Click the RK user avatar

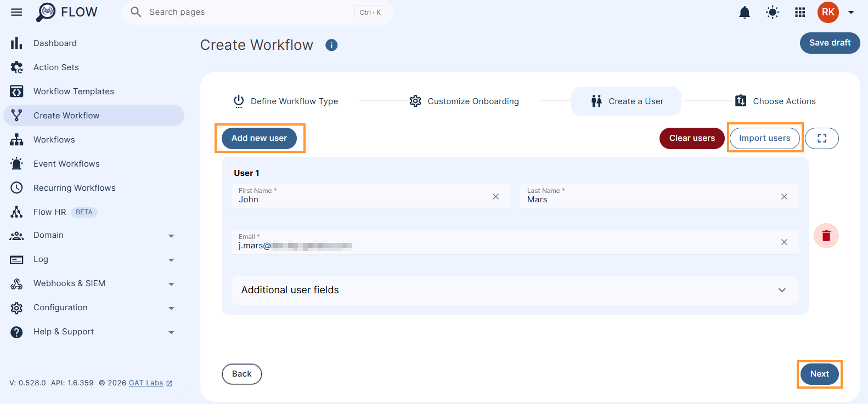tap(828, 12)
